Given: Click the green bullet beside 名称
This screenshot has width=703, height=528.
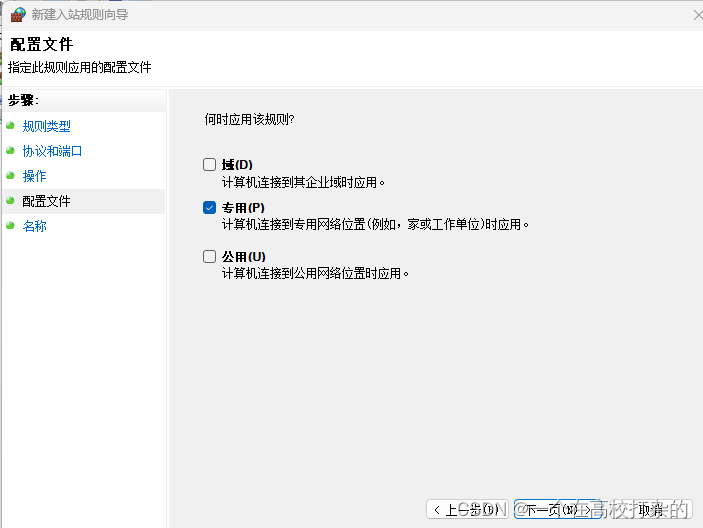Looking at the screenshot, I should [11, 225].
